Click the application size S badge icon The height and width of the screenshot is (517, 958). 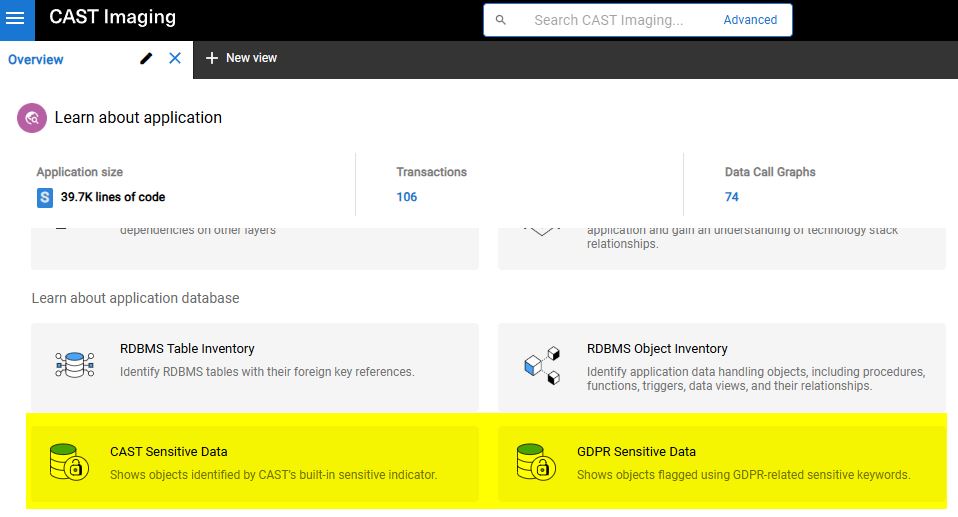[x=45, y=197]
